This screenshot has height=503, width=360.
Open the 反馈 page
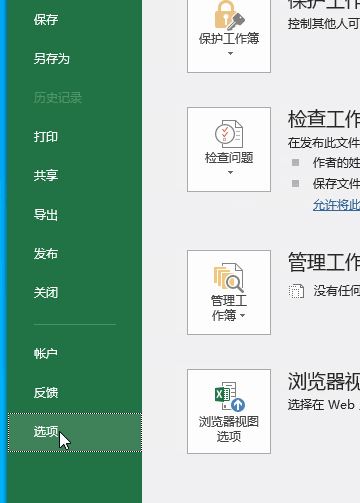(x=46, y=393)
